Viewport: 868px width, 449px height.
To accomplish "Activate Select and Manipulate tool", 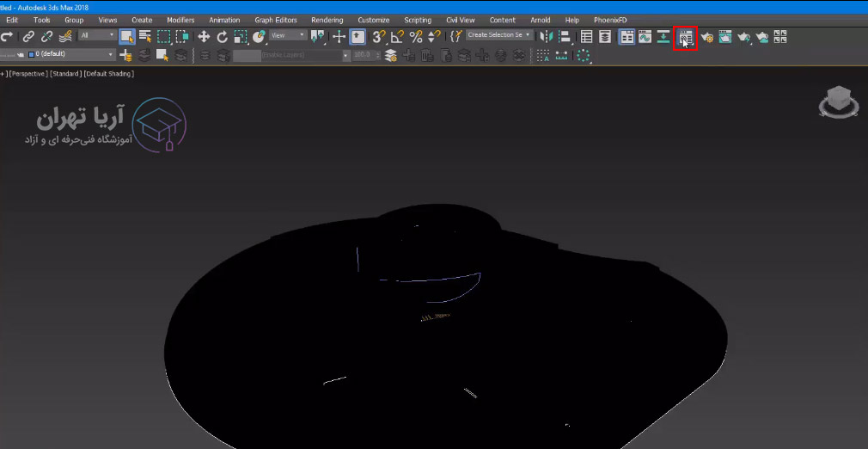I will pos(339,37).
